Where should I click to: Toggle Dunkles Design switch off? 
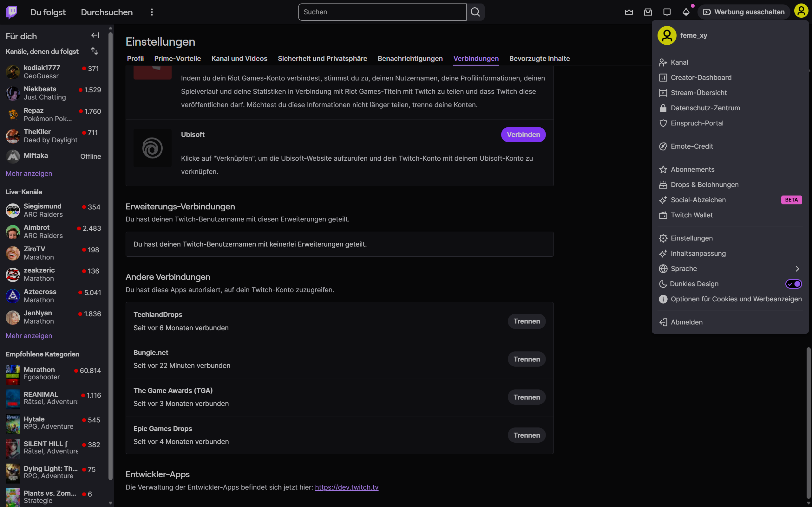(x=793, y=284)
